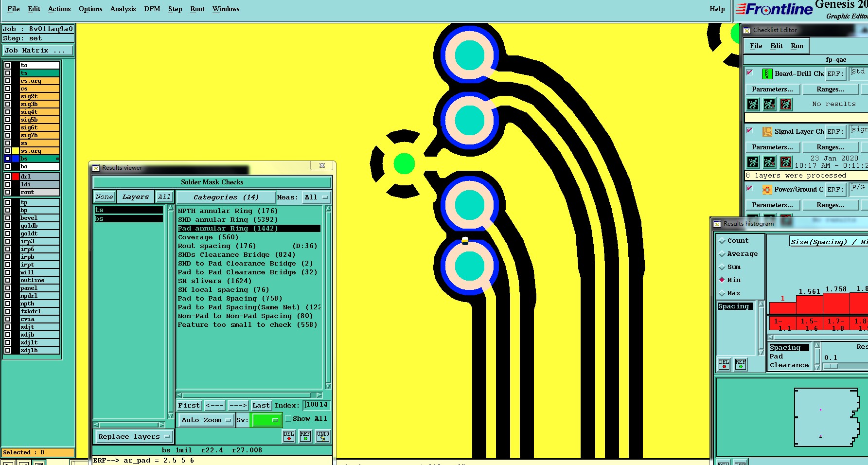This screenshot has width=868, height=465.
Task: Open the Windows menu
Action: pyautogui.click(x=226, y=9)
